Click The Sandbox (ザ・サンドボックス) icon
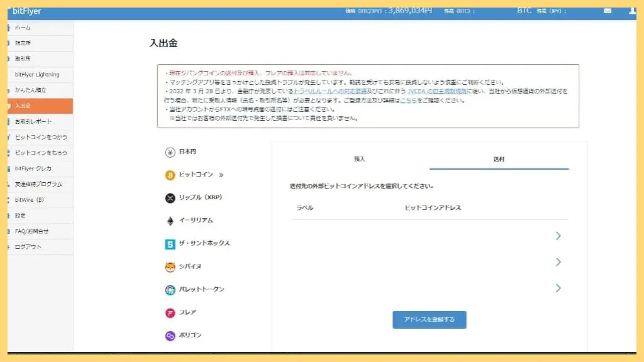644x362 pixels. pos(170,243)
